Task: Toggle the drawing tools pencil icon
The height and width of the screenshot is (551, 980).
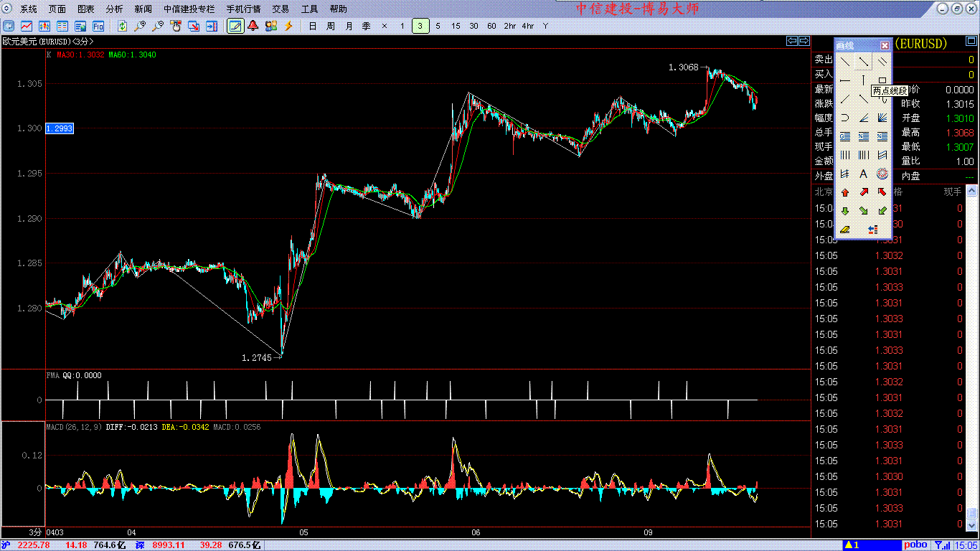Action: [235, 26]
